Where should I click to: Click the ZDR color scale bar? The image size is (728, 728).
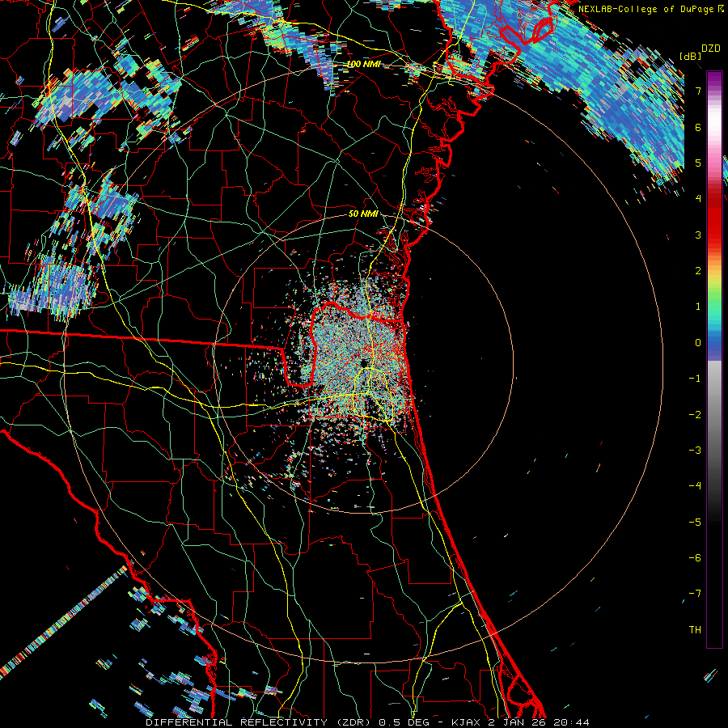pos(714,359)
